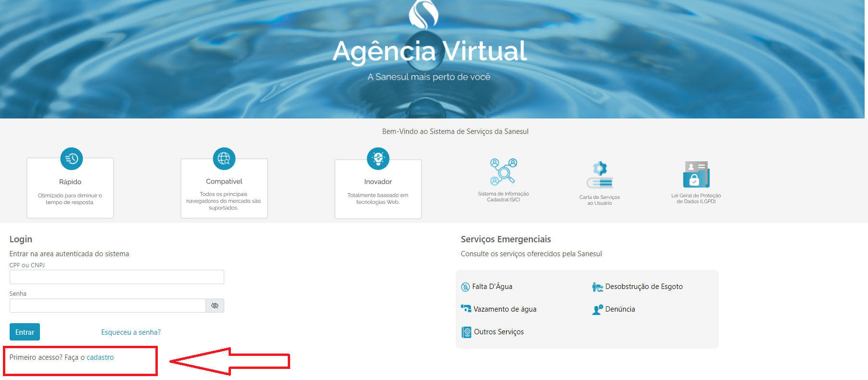Select Falta D'Água service link
Viewport: 868px width, 380px height.
coord(492,287)
